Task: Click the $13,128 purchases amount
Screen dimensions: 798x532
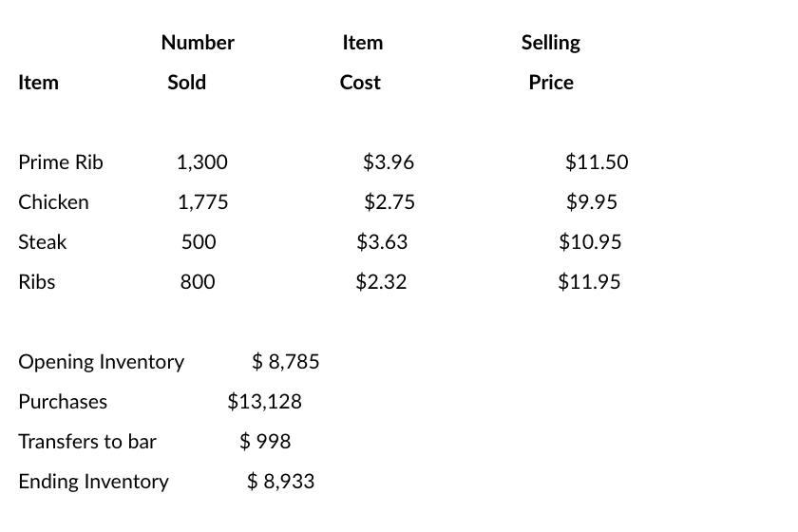Action: (x=264, y=402)
